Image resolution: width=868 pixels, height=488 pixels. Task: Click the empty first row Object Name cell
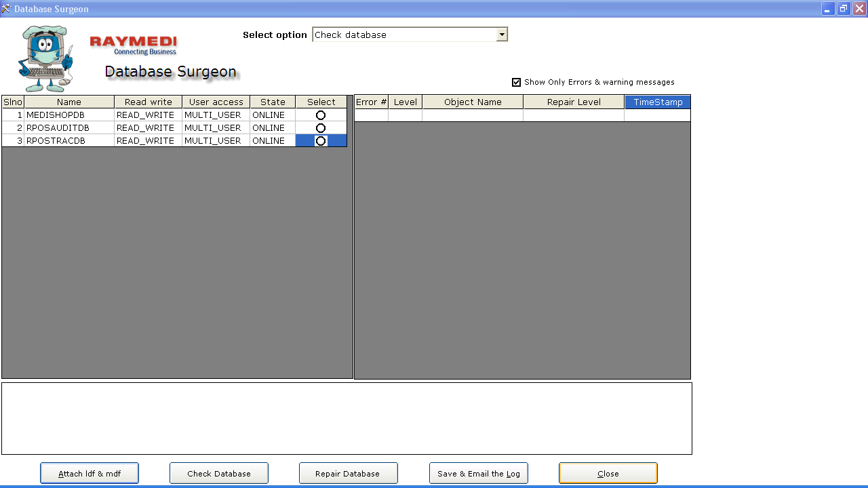473,115
